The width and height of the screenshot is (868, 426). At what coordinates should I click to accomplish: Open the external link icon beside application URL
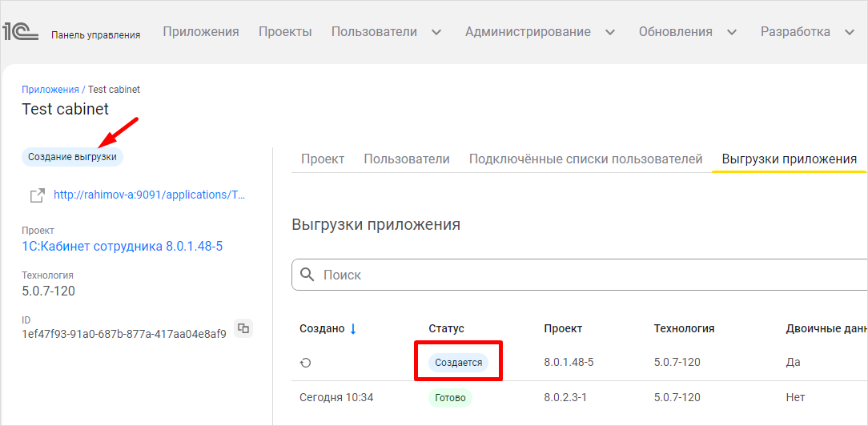pyautogui.click(x=38, y=195)
